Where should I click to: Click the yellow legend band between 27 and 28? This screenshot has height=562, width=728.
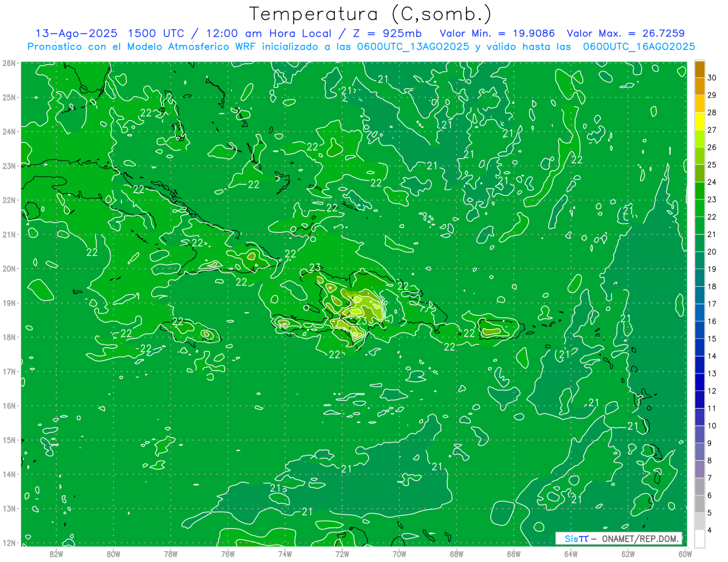click(699, 121)
